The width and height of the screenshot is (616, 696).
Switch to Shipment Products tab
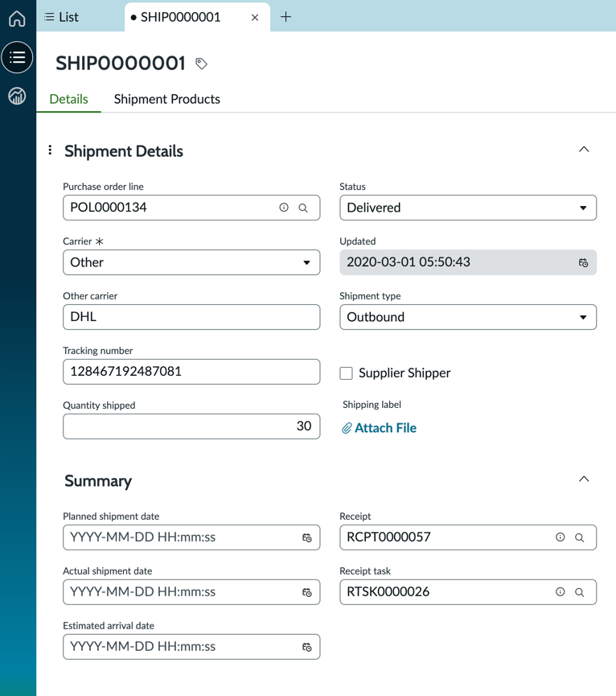[166, 99]
